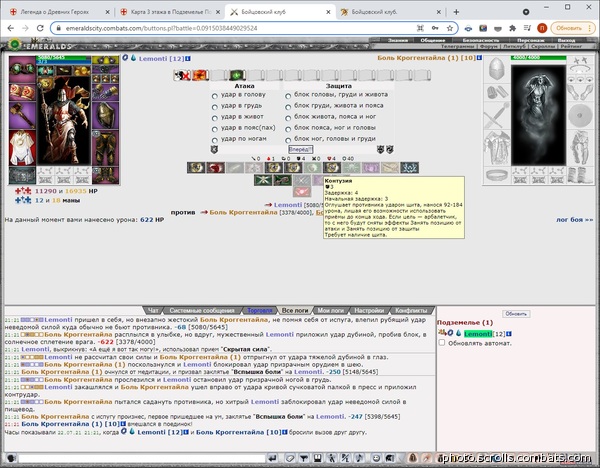Image resolution: width=600 pixels, height=468 pixels.
Task: Activate the pink heart skill icon
Action: [302, 191]
